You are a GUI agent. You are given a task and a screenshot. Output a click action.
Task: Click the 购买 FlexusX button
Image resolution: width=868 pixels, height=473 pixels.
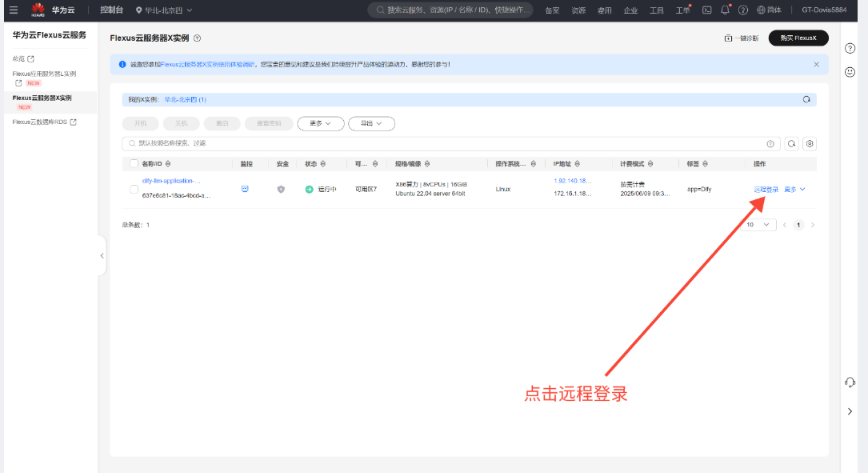tap(798, 38)
